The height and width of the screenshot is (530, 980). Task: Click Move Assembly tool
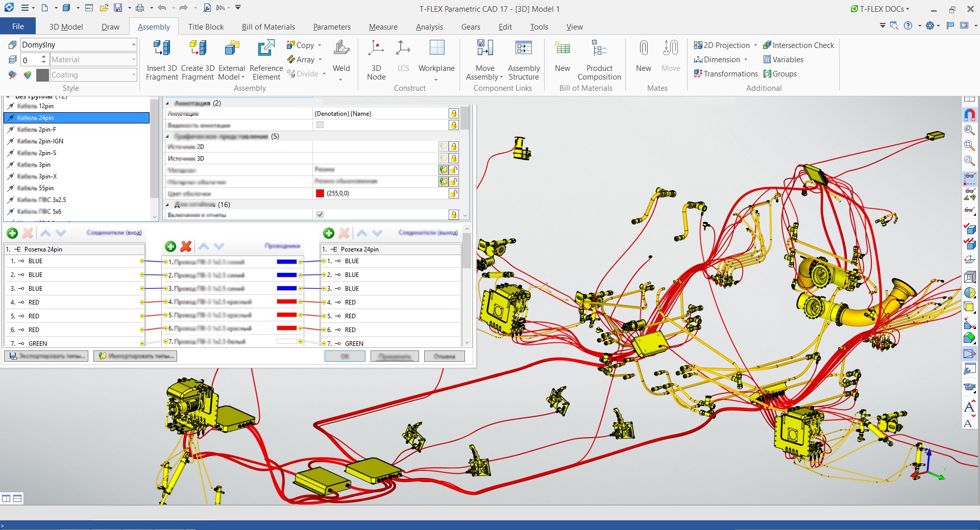pyautogui.click(x=485, y=60)
